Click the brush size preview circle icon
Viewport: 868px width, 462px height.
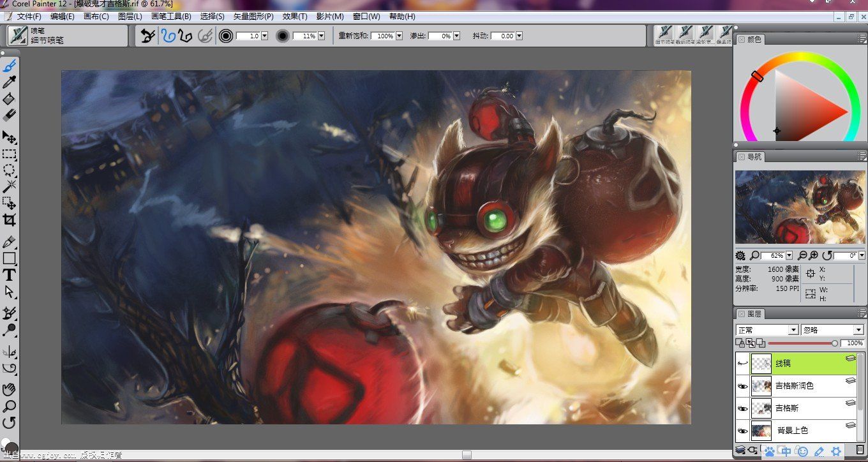coord(225,36)
